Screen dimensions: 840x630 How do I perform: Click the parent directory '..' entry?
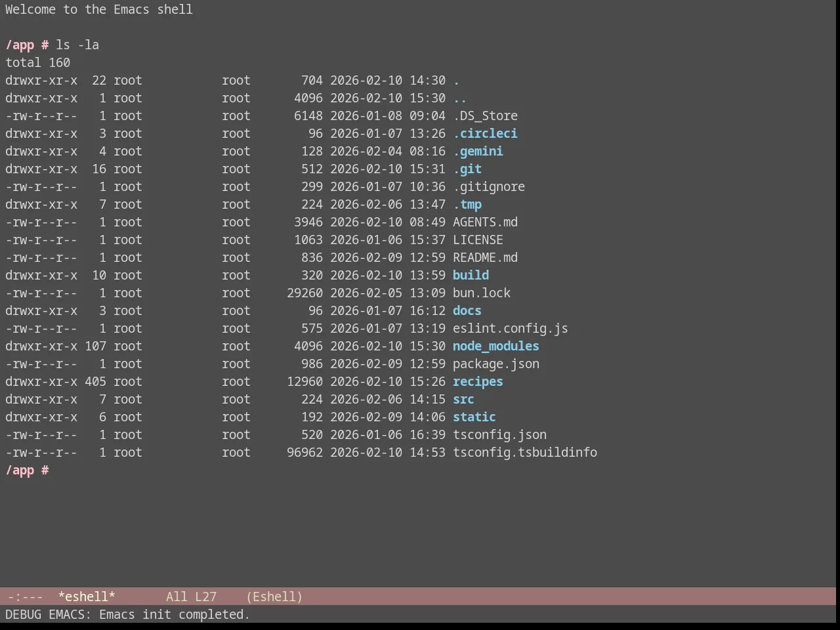pos(460,98)
